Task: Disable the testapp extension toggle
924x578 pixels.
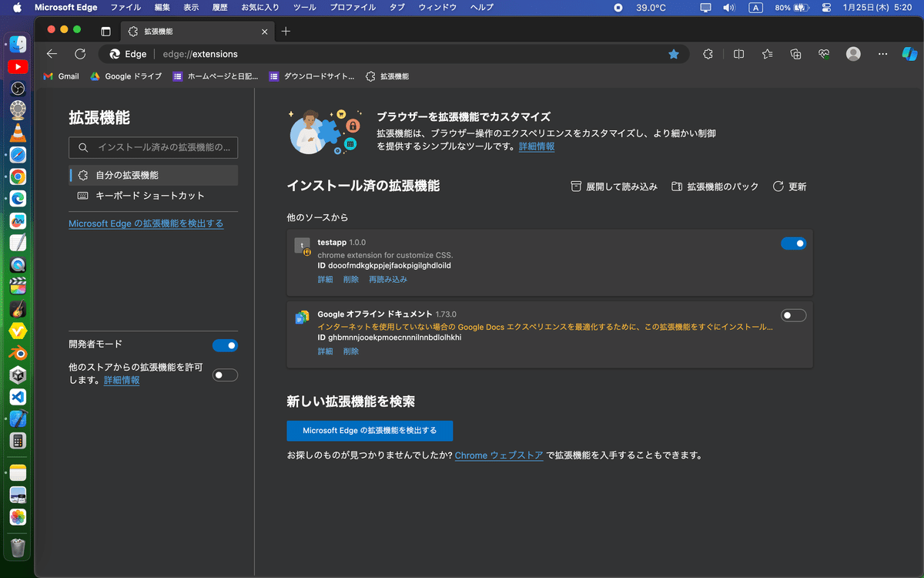Action: 794,244
